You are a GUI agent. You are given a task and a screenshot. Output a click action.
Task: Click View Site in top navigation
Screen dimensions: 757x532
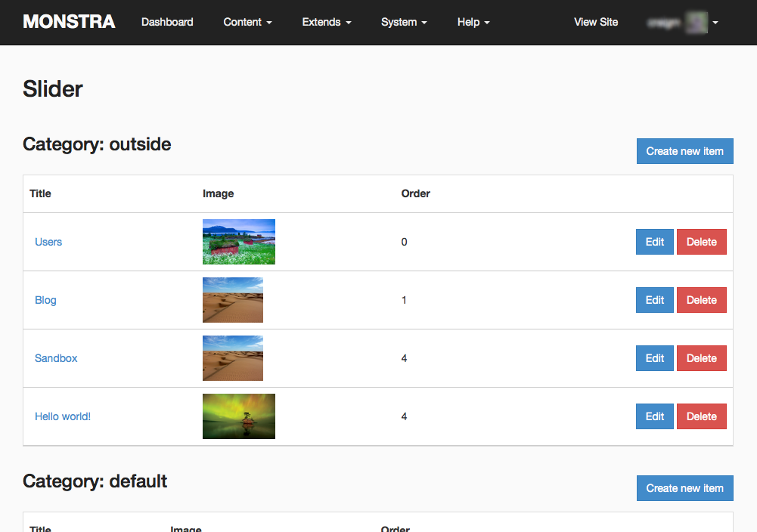click(x=596, y=23)
